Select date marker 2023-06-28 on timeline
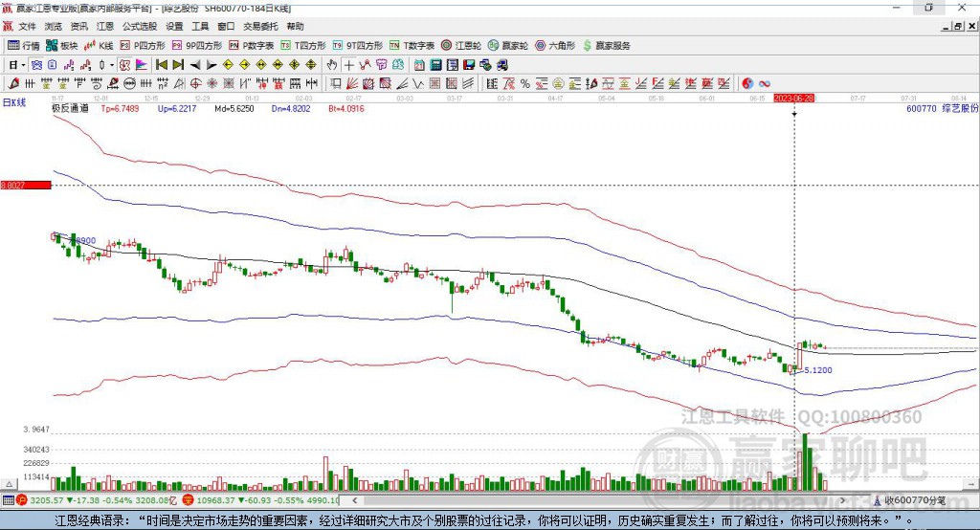 [793, 99]
